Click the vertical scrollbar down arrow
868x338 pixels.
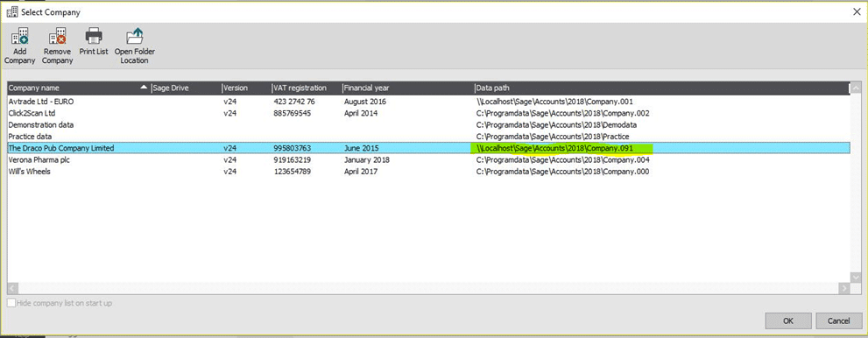[x=855, y=277]
